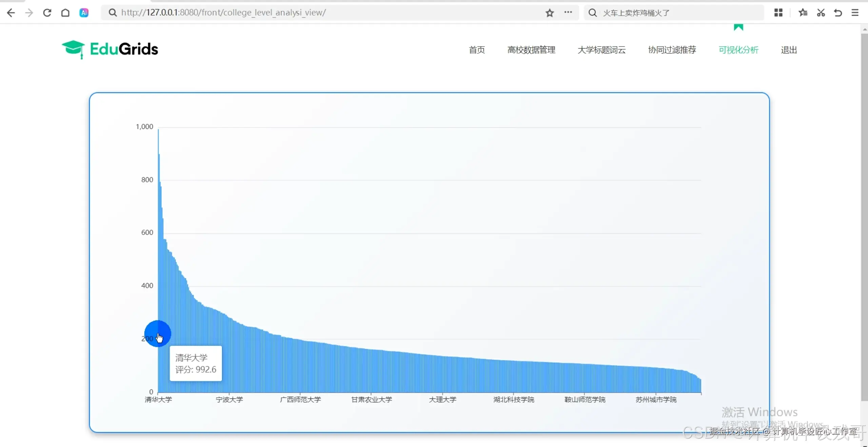Screen dimensions: 868x447
Task: Click the undo closed tab arrow icon
Action: tap(838, 13)
